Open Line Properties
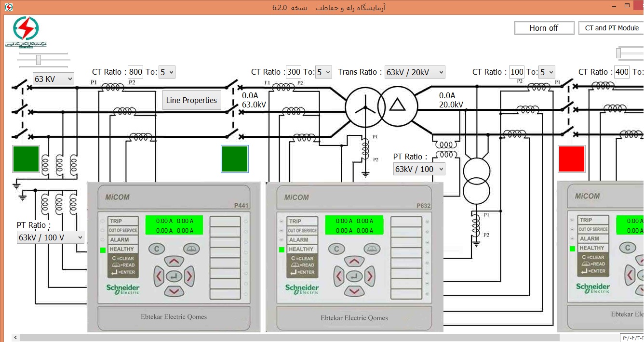This screenshot has height=342, width=644. pyautogui.click(x=191, y=100)
